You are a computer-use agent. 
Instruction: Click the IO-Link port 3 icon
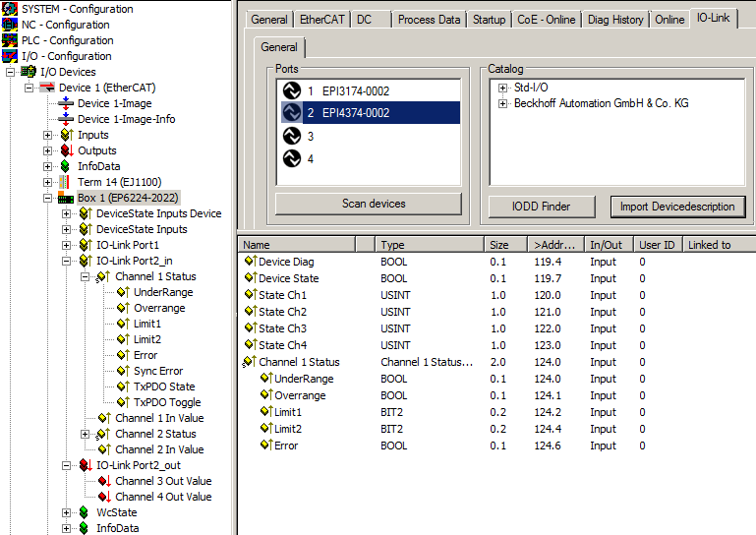point(292,136)
